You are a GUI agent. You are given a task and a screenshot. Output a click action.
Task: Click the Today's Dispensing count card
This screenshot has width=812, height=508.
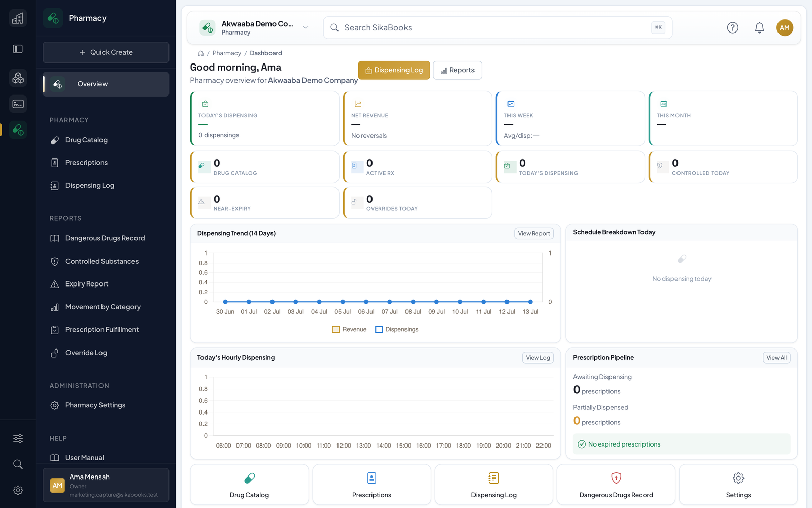tap(570, 167)
